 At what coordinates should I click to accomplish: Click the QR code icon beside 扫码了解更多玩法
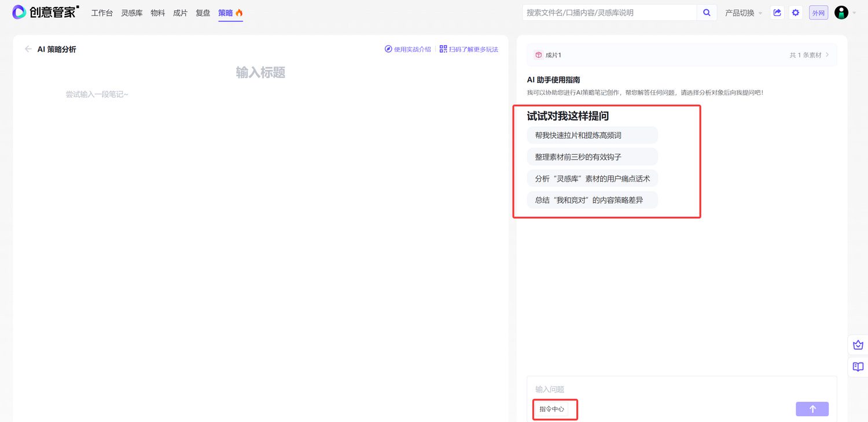(x=443, y=49)
